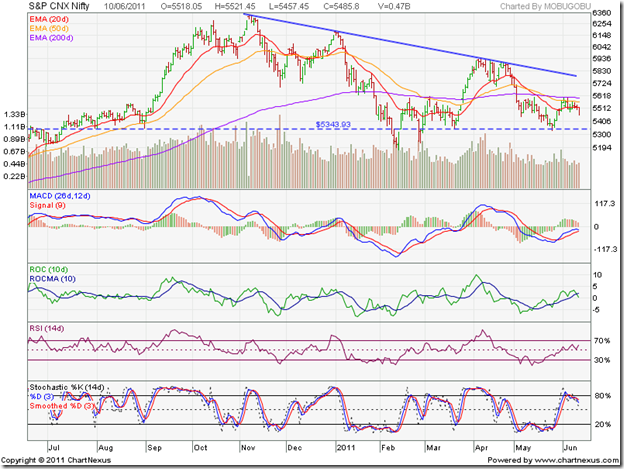Click the -117.3 MACD axis value
624x469 pixels.
[605, 249]
